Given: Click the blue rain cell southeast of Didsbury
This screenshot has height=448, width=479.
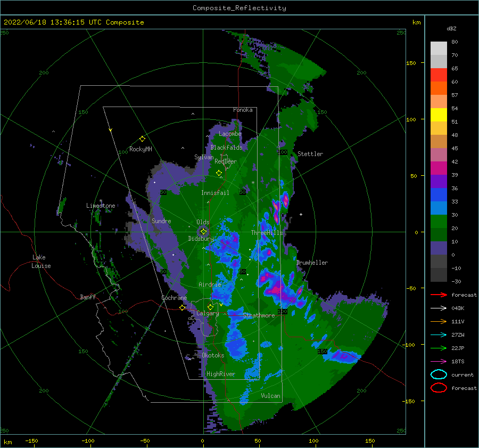Looking at the screenshot, I should coord(228,245).
